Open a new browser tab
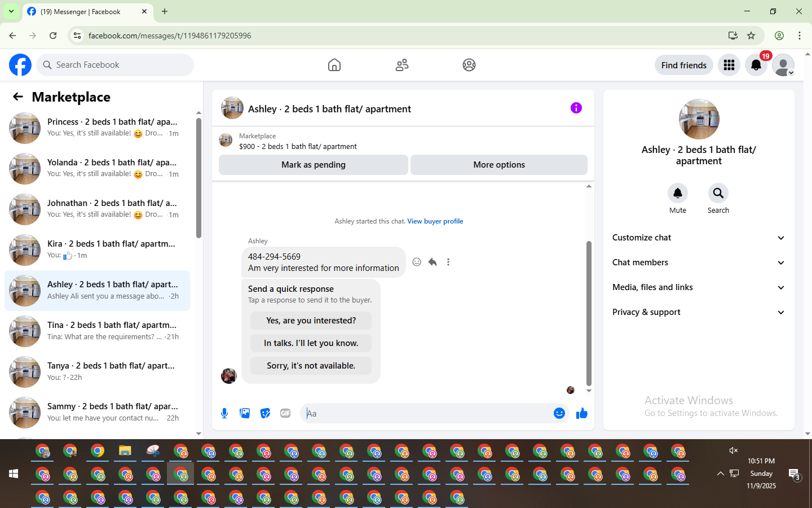The image size is (812, 508). pyautogui.click(x=165, y=11)
